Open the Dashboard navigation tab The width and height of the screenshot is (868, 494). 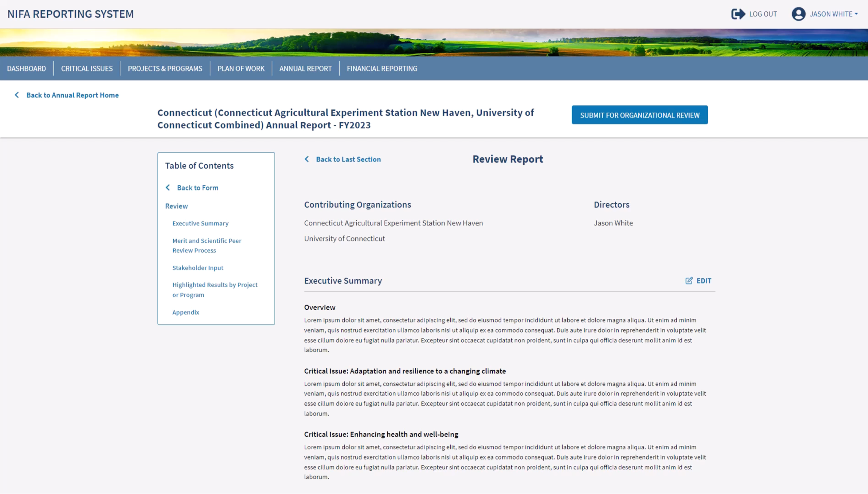point(26,68)
